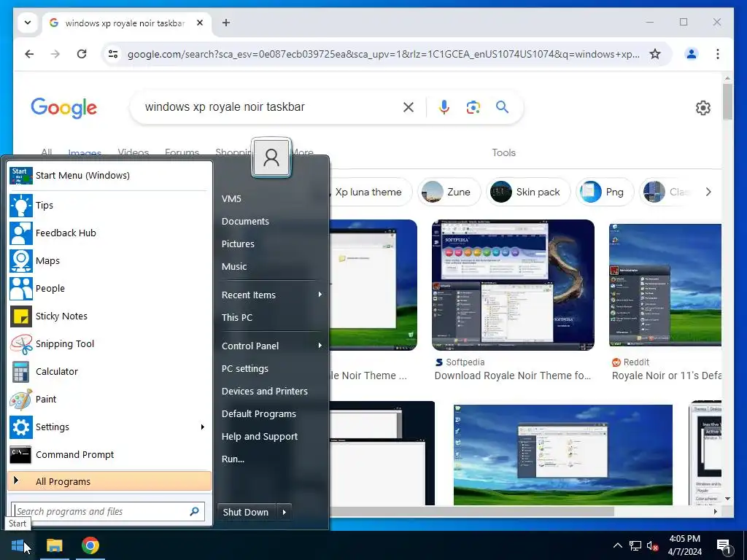The image size is (747, 560).
Task: Clear the Google search box text
Action: [409, 107]
